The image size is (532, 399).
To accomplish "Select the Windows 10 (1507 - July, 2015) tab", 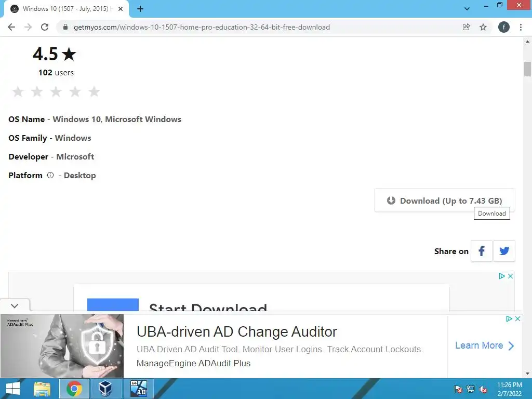I will (x=66, y=9).
